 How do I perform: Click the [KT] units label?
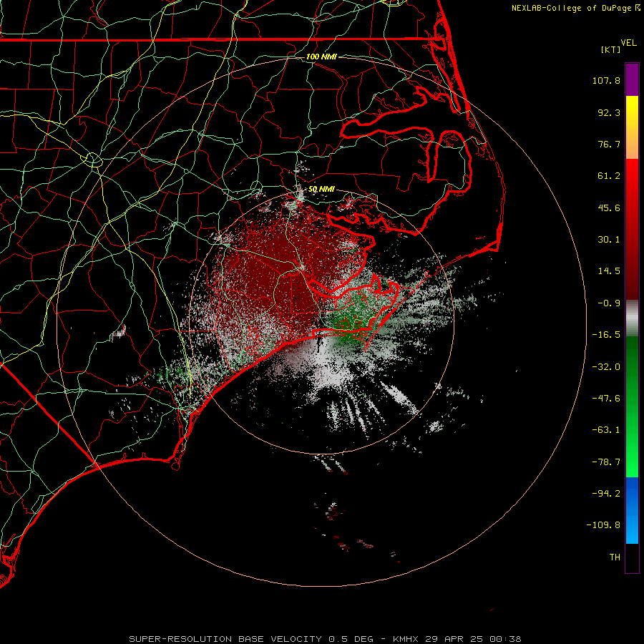611,49
